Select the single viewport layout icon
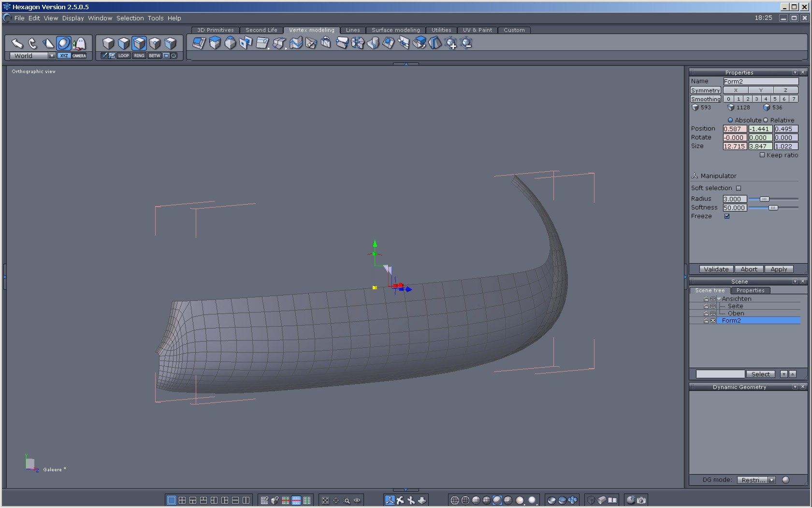The width and height of the screenshot is (812, 508). pos(171,500)
